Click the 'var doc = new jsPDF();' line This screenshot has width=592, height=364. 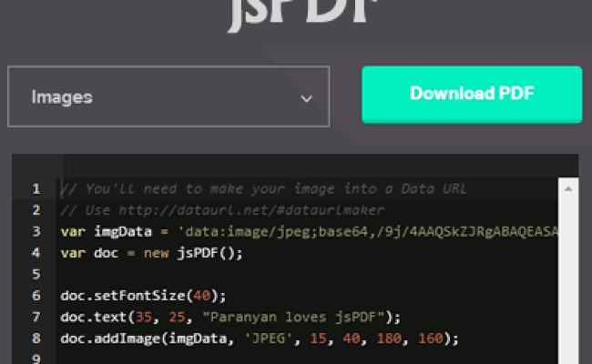[151, 253]
